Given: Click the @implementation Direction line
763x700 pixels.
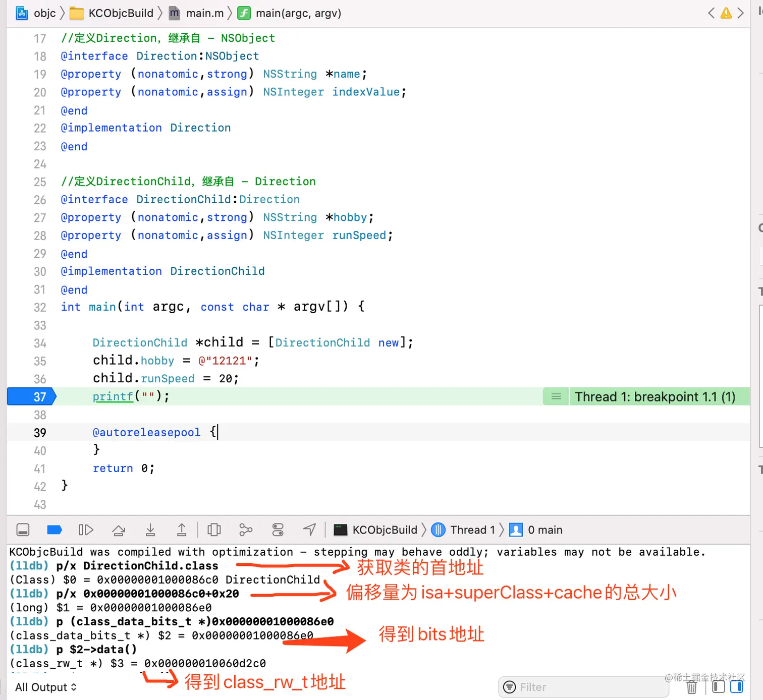Looking at the screenshot, I should pyautogui.click(x=145, y=128).
